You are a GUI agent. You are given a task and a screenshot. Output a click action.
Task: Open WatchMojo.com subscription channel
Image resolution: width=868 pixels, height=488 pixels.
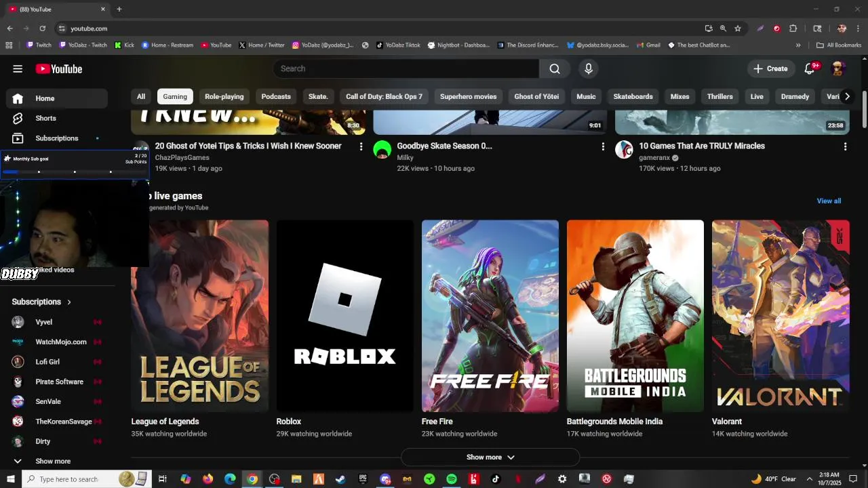57,342
